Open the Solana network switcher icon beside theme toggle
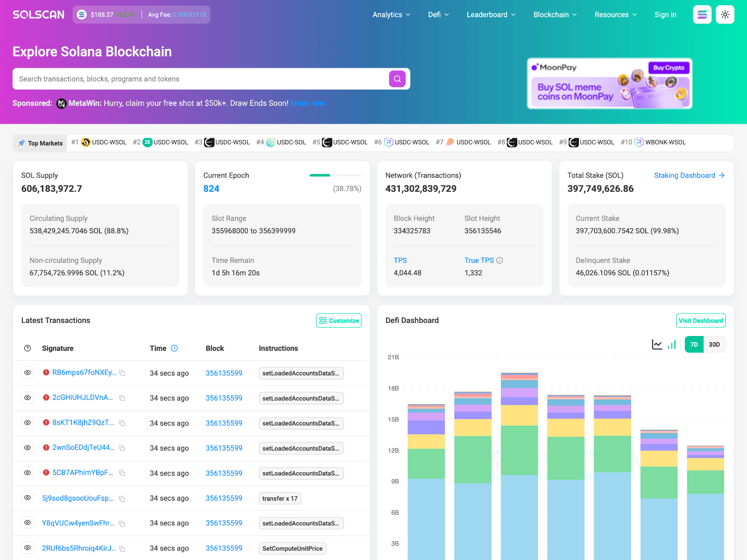The height and width of the screenshot is (560, 747). (x=702, y=14)
